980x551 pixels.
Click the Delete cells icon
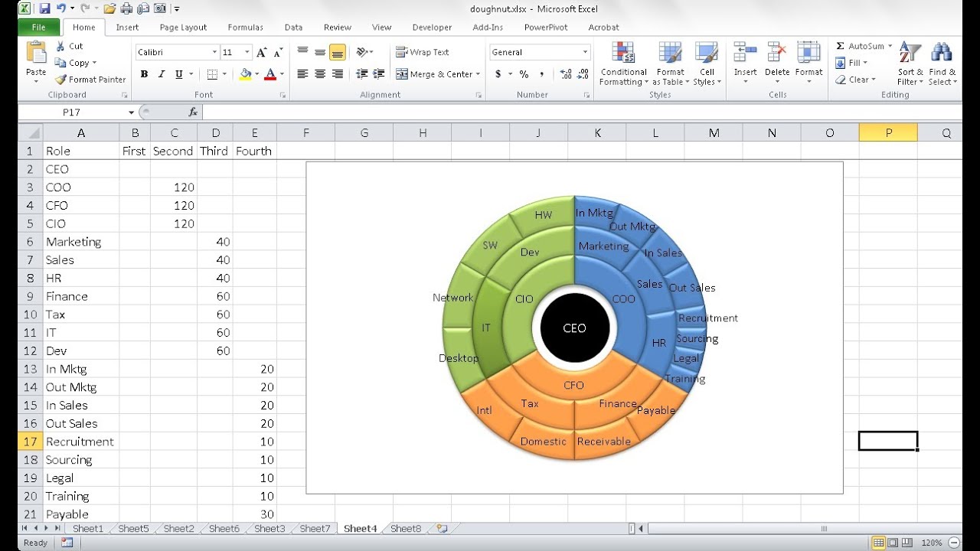[x=777, y=53]
